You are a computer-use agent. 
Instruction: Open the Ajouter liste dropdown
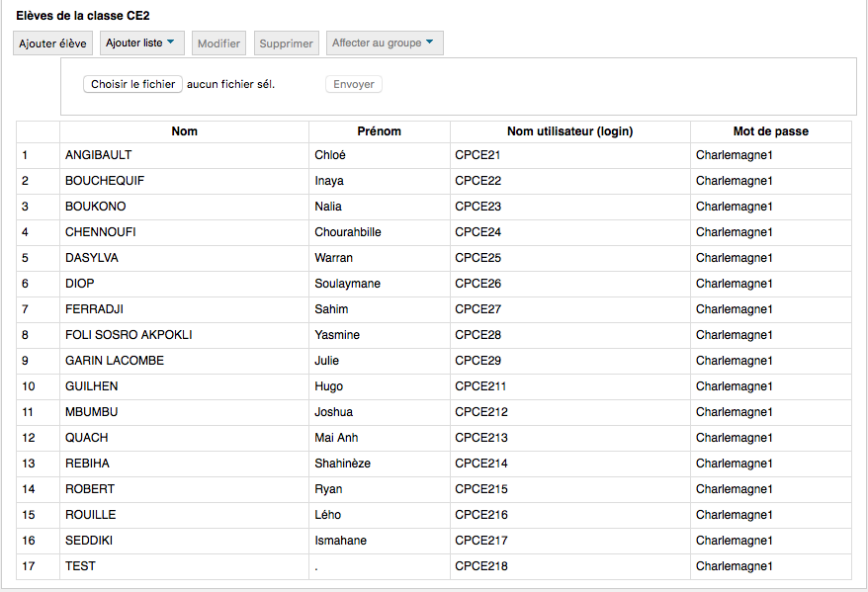point(142,43)
